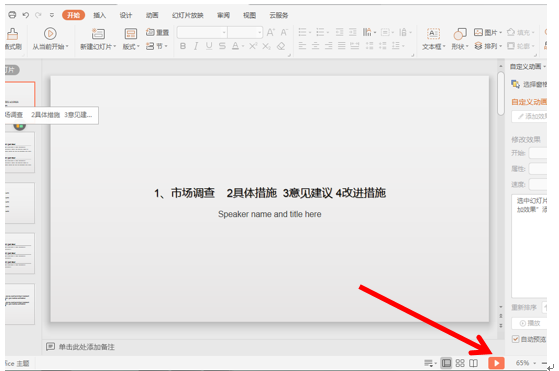Toggle the auto preview checkbox
The width and height of the screenshot is (559, 371).
click(515, 339)
